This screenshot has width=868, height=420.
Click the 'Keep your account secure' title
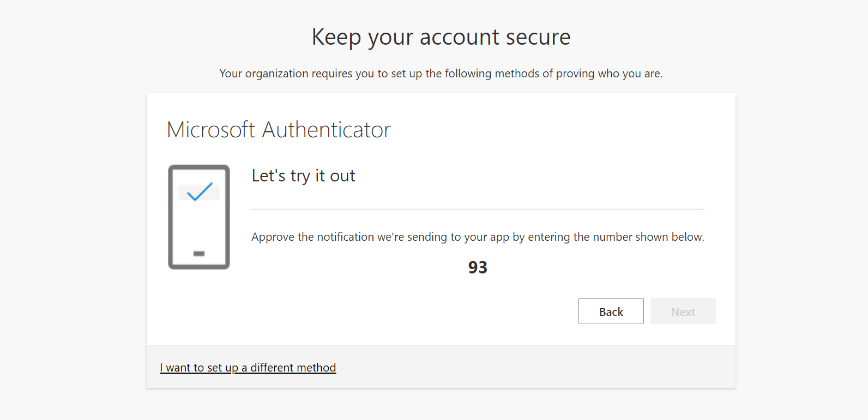(x=441, y=37)
